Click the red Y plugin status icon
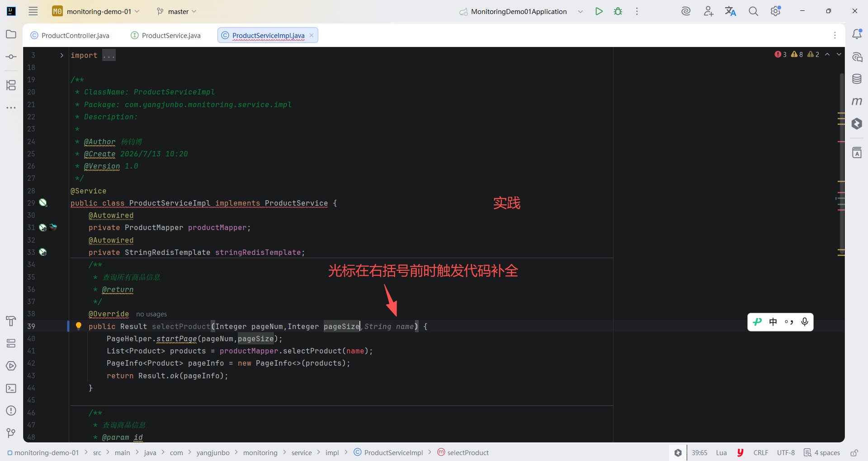 point(741,452)
